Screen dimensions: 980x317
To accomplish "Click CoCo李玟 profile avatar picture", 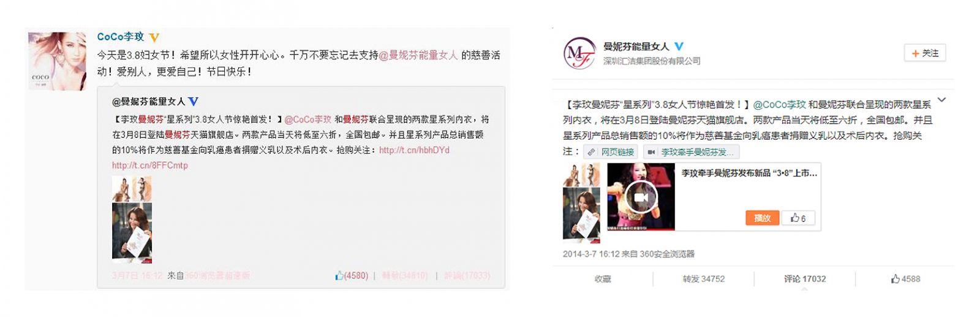I will [57, 61].
